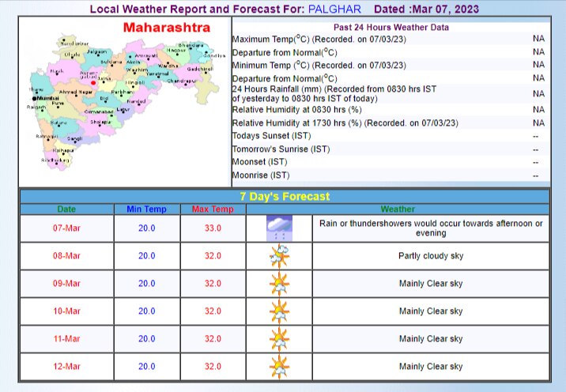The image size is (566, 392).
Task: Select the clear sky icon for 10-Mar
Action: 279,311
